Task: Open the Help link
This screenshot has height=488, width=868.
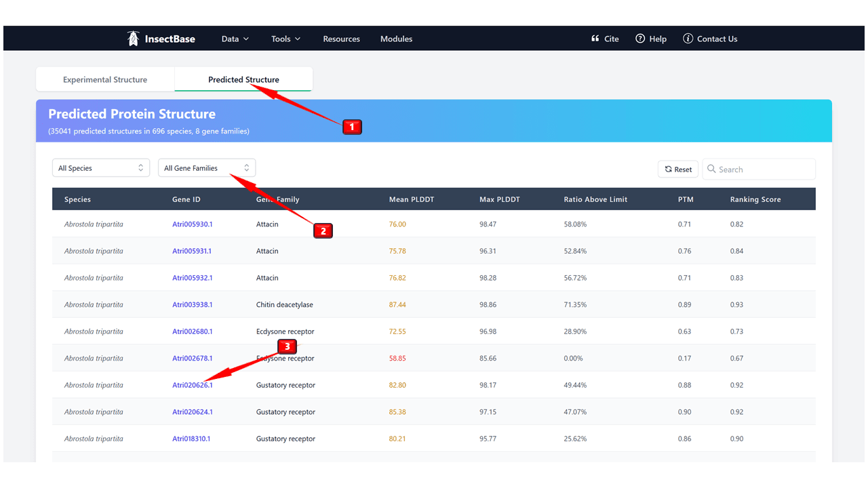Action: click(x=651, y=39)
